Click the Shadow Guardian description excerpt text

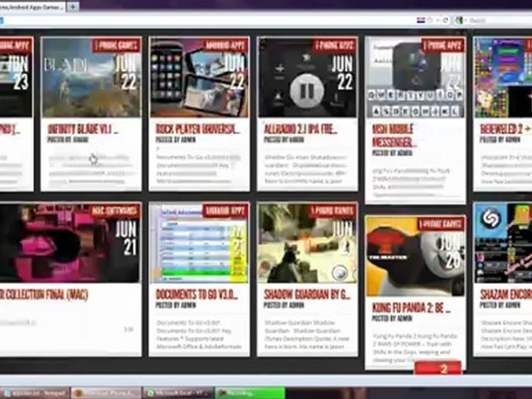tap(307, 335)
